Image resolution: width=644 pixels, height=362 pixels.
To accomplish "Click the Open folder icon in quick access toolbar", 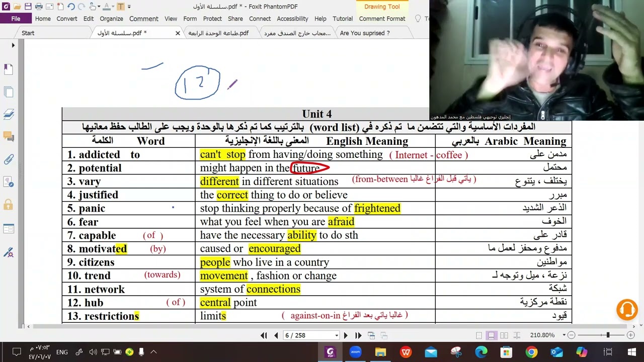I will [x=17, y=7].
